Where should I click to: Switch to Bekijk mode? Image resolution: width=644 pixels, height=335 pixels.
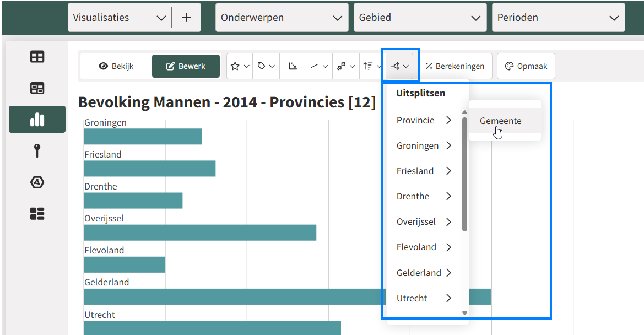coord(116,66)
